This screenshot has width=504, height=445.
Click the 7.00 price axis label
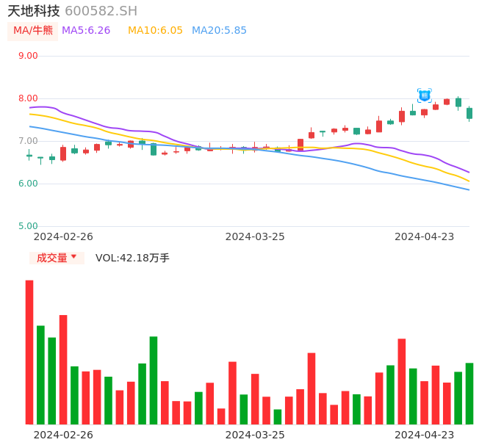pyautogui.click(x=28, y=141)
